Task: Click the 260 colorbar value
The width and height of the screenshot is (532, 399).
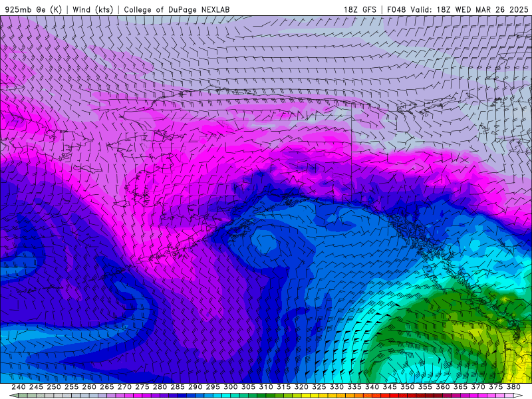Action: pyautogui.click(x=89, y=387)
